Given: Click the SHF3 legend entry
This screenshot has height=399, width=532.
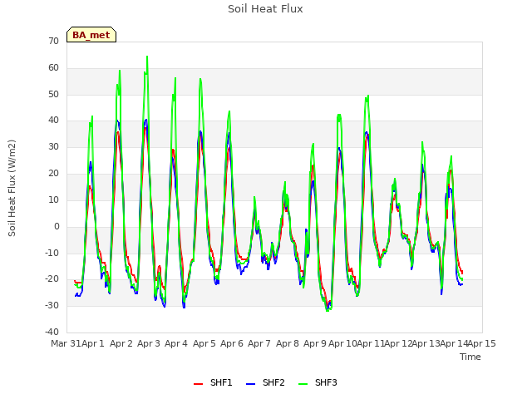Looking at the screenshot, I should click(318, 382).
